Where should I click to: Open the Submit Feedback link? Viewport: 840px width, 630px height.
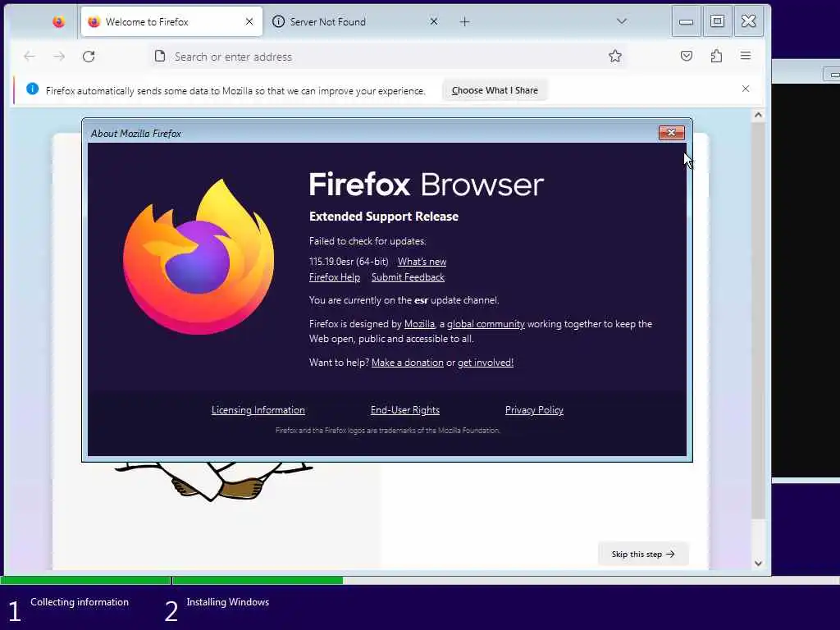408,277
